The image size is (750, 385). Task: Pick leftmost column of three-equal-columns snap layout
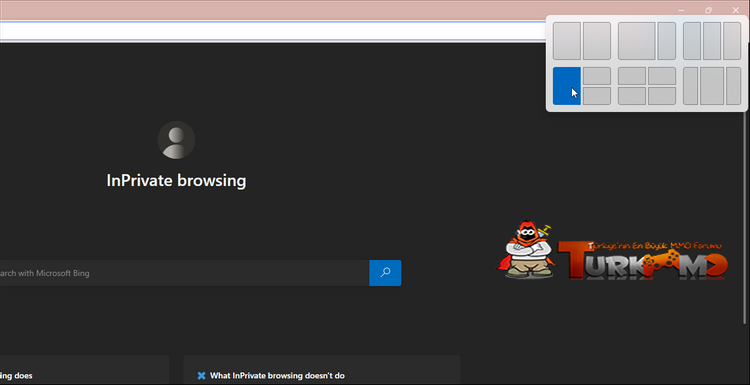(692, 41)
